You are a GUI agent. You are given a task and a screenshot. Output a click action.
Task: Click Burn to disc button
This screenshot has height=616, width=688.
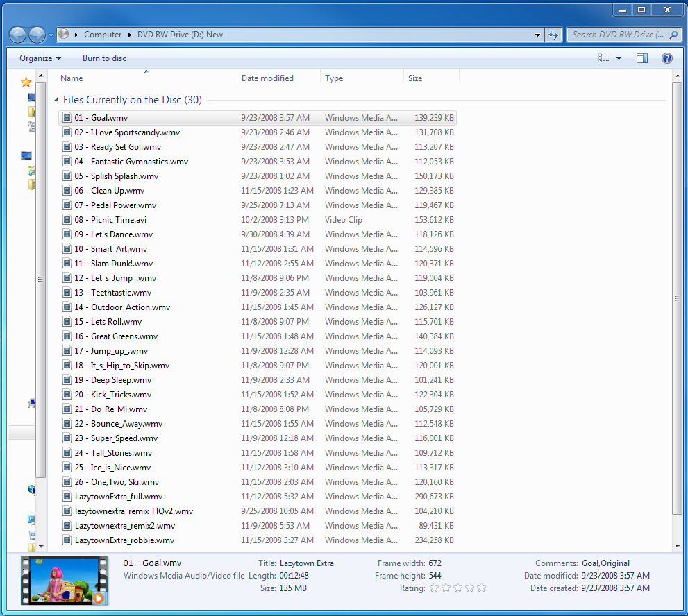pyautogui.click(x=104, y=58)
